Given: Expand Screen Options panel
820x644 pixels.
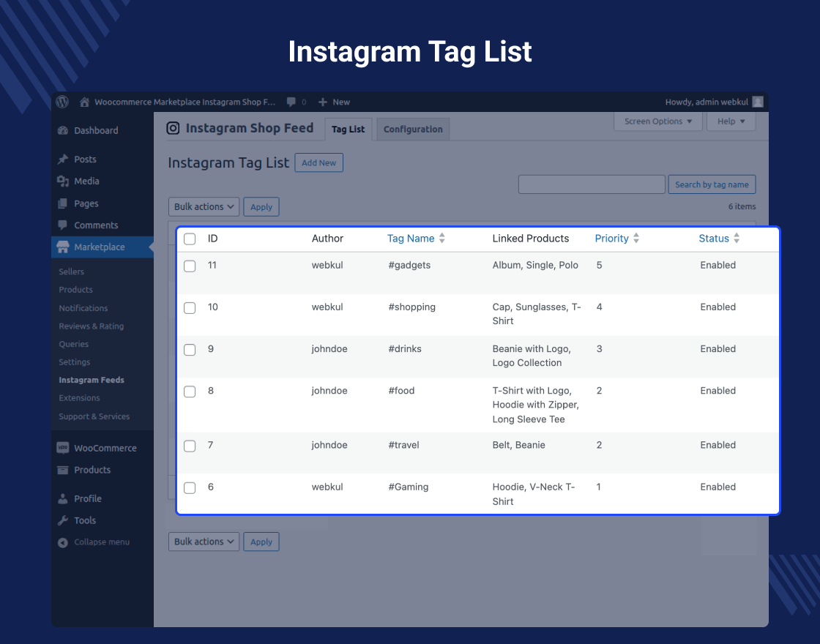Looking at the screenshot, I should (x=658, y=121).
